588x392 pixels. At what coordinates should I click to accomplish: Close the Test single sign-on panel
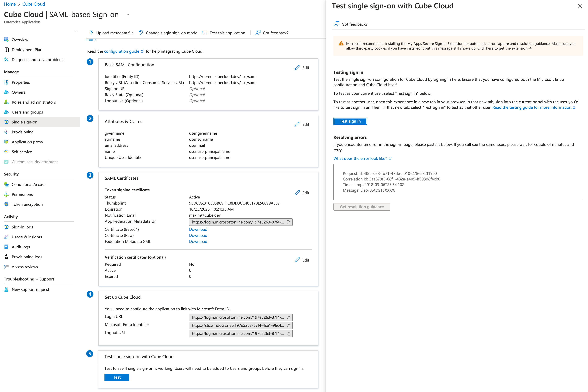pyautogui.click(x=580, y=6)
